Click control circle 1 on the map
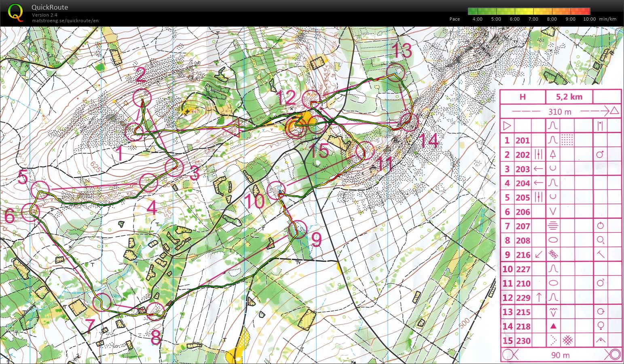The height and width of the screenshot is (364, 624). tap(134, 131)
